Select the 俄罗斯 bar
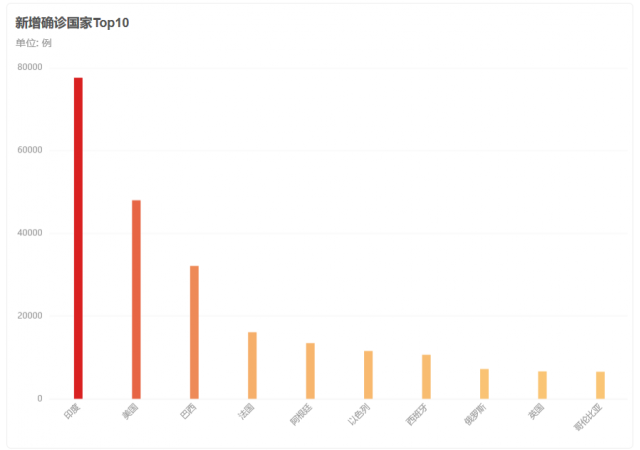 (484, 384)
